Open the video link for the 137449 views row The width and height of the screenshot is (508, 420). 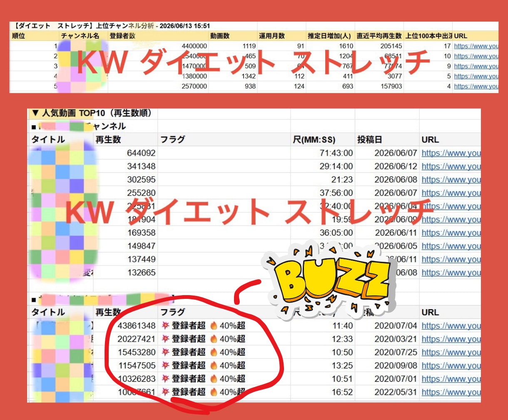(451, 259)
